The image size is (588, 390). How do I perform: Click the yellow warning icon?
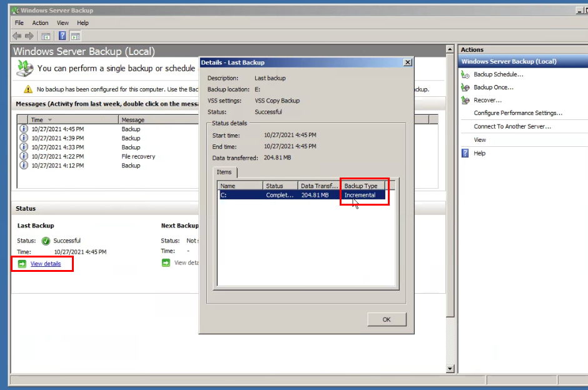point(28,89)
